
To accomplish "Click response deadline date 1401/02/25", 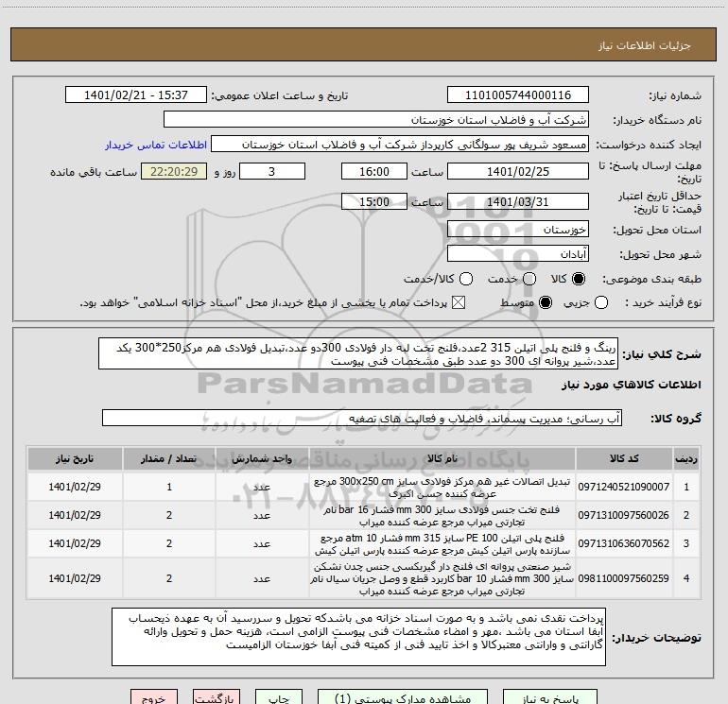I will coord(518,171).
